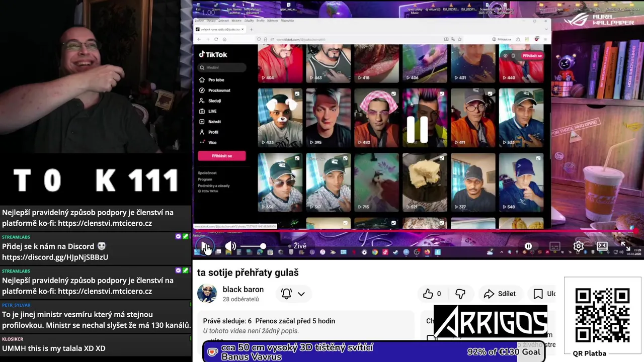
Task: Open the TikTok video with 482 views
Action: [x=376, y=118]
